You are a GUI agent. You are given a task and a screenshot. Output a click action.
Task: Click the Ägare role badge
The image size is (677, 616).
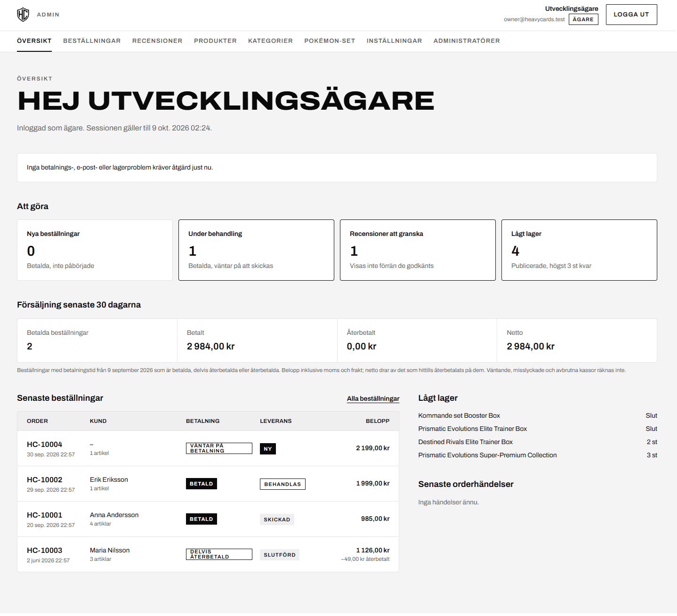click(583, 19)
